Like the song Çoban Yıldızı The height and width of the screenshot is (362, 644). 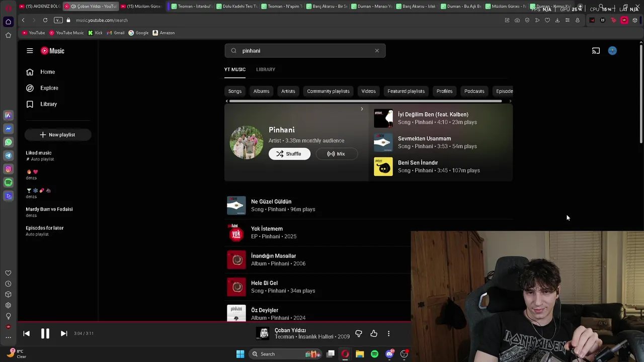374,333
